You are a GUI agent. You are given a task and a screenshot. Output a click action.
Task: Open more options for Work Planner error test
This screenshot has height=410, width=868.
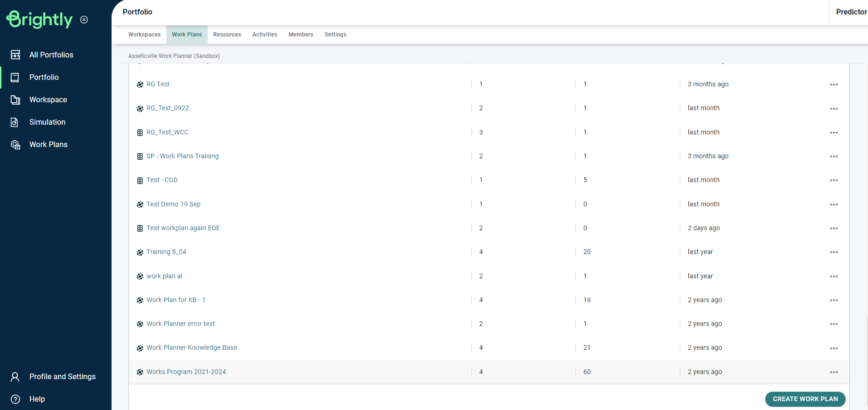[x=834, y=324]
